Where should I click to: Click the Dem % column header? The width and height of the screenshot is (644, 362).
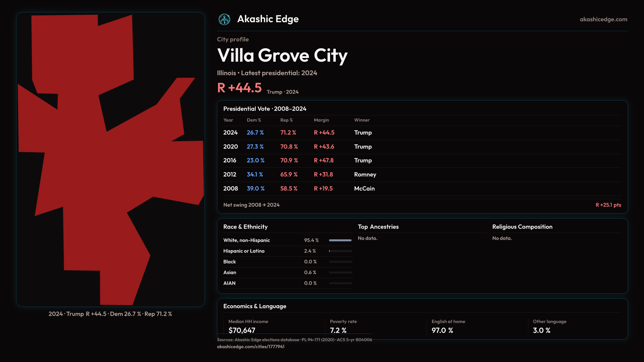click(x=254, y=120)
